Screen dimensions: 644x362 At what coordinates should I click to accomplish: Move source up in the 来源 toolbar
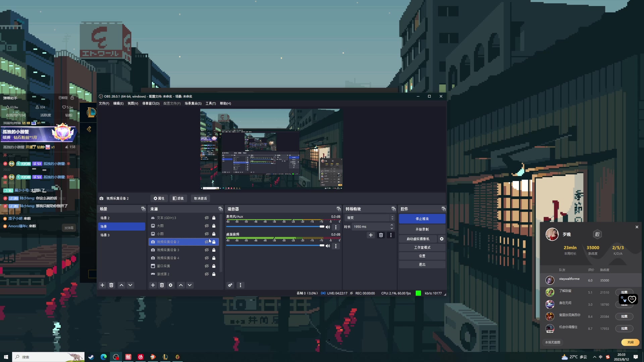click(181, 285)
